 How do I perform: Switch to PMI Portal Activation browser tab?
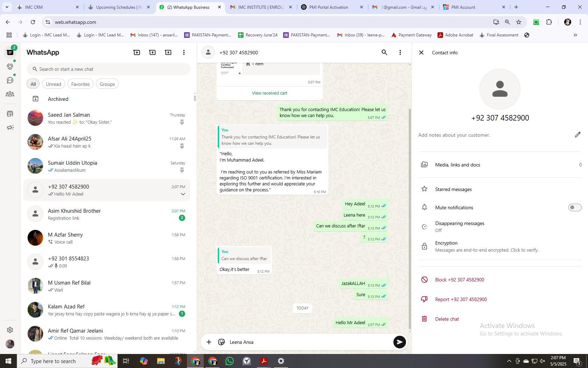coord(332,7)
